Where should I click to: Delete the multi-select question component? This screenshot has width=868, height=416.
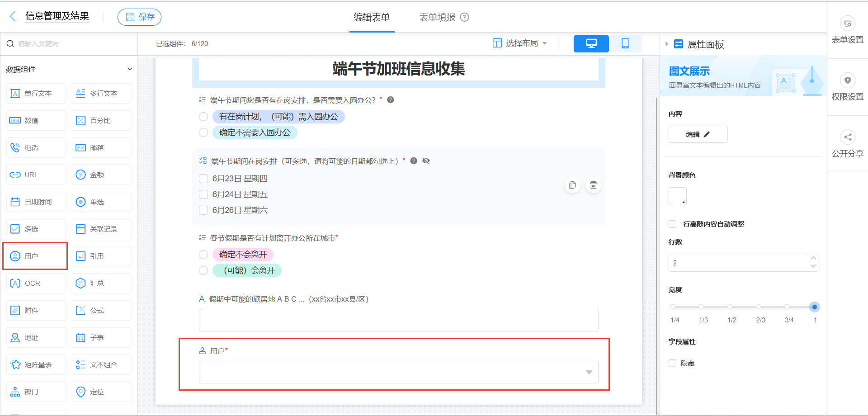click(593, 185)
